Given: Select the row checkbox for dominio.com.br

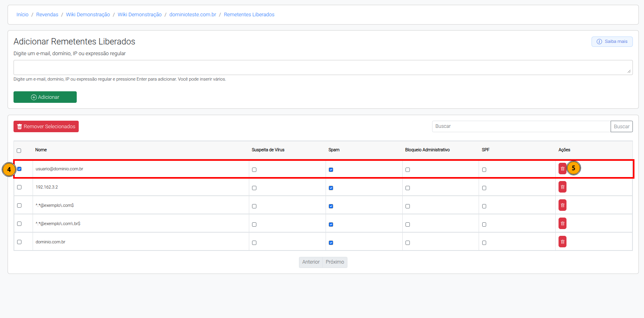Looking at the screenshot, I should click(x=19, y=242).
